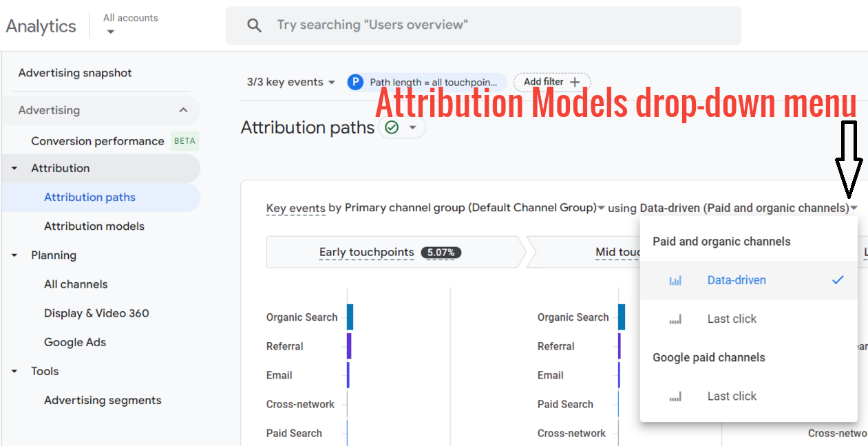Screen dimensions: 868x446
Task: Select the Last click model for paid and organic channels
Action: [731, 318]
